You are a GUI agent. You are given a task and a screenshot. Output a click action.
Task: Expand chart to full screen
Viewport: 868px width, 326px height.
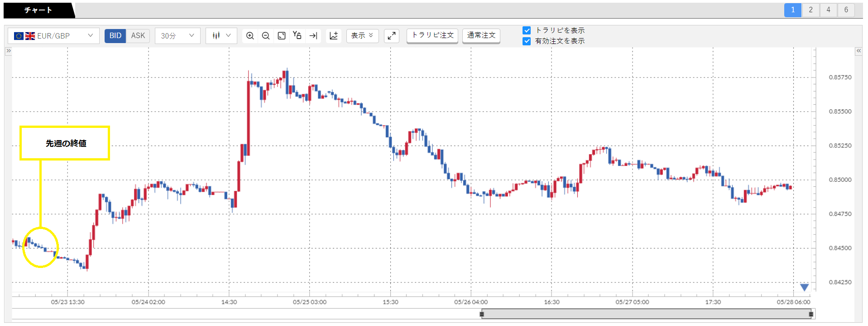pos(392,36)
